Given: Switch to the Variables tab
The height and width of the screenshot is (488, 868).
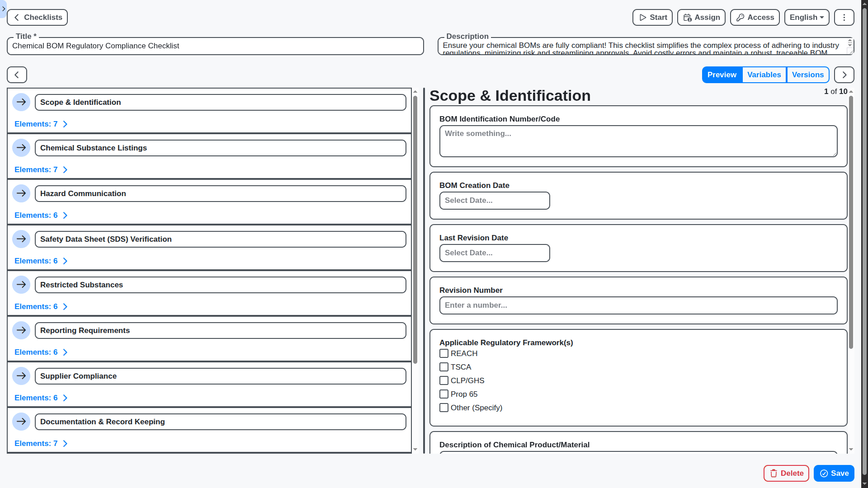Looking at the screenshot, I should pyautogui.click(x=764, y=75).
